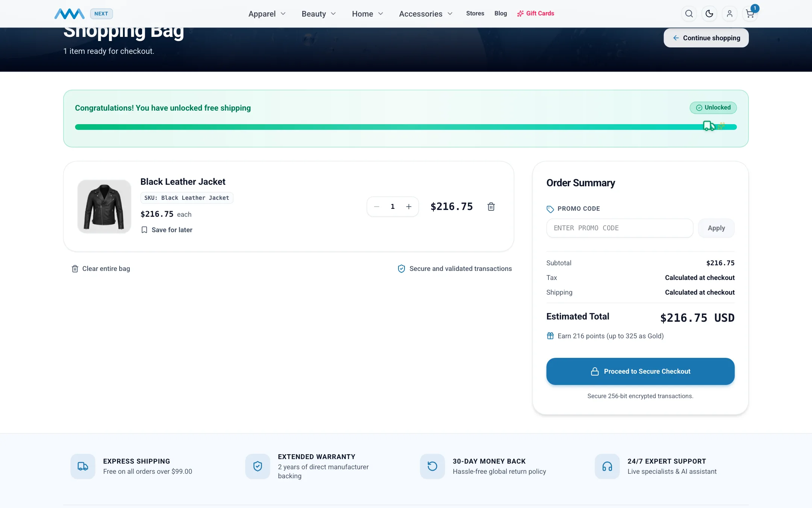Click "Secure 256-bit encrypted transactions" text
812x508 pixels.
[x=640, y=396]
